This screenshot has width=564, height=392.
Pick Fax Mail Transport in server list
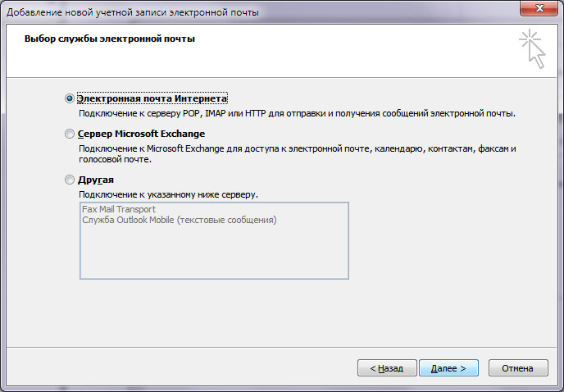click(x=119, y=209)
